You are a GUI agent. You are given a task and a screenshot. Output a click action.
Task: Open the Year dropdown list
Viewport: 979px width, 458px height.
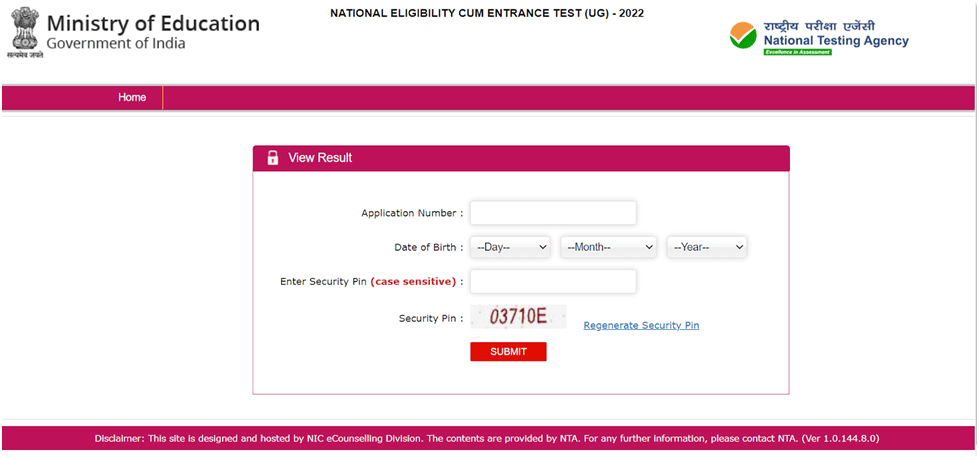pyautogui.click(x=707, y=247)
